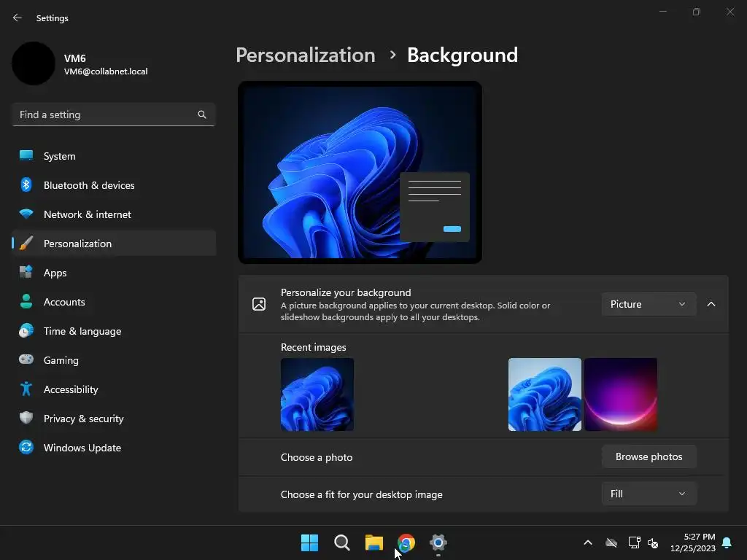Click the picture icon beside Personalize your background

259,304
